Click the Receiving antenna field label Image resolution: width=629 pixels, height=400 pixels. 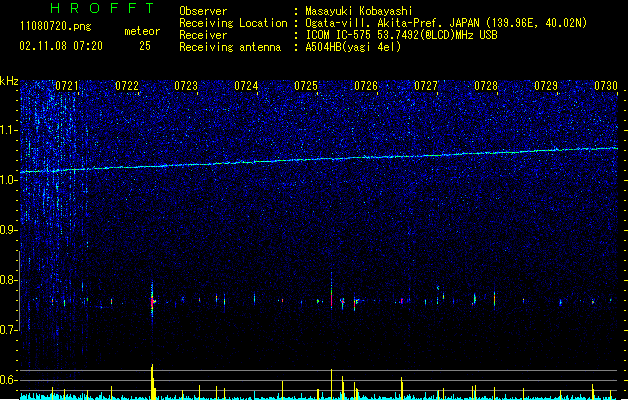pos(230,47)
